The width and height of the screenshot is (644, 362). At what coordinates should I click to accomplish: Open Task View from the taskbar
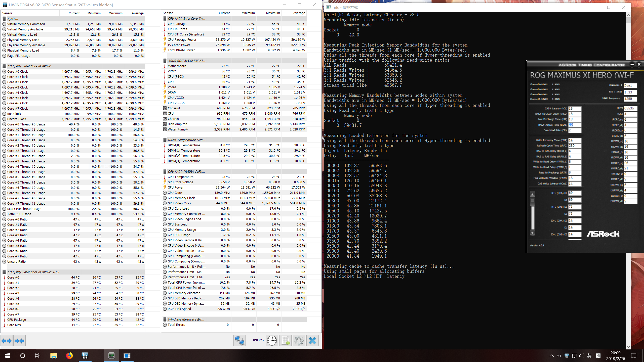37,356
